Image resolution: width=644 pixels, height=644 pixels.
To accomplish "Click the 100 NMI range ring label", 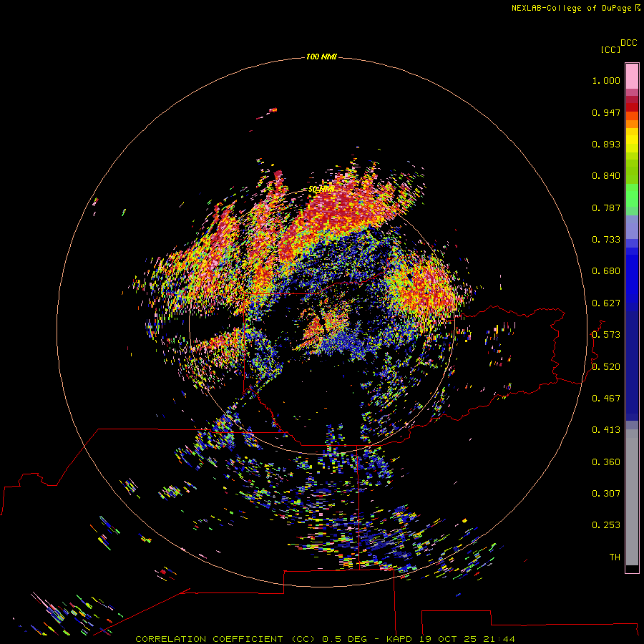I will click(321, 57).
